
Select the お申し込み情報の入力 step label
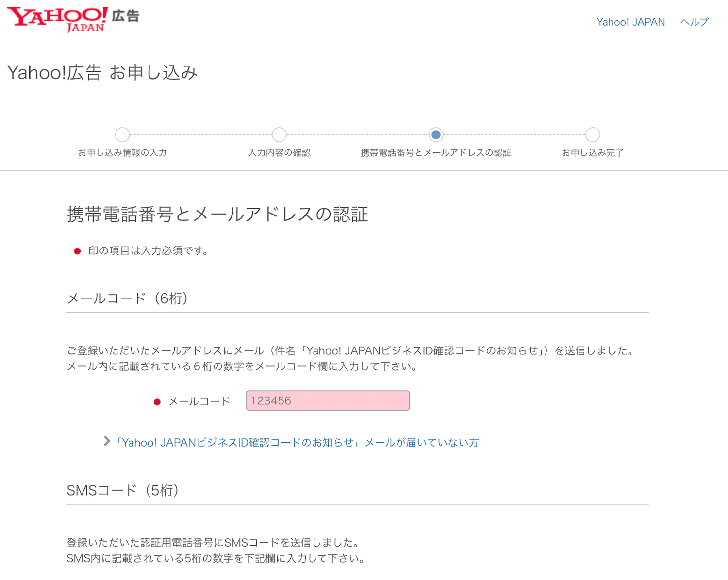pos(122,153)
